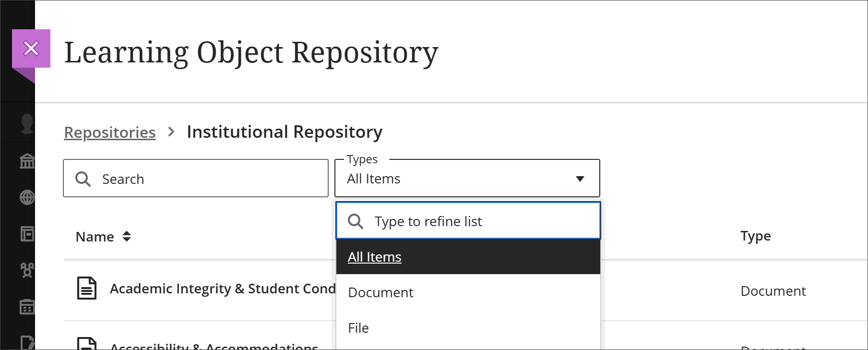Viewport: 868px width, 350px height.
Task: Open the Calendar icon in sidebar
Action: pyautogui.click(x=27, y=307)
